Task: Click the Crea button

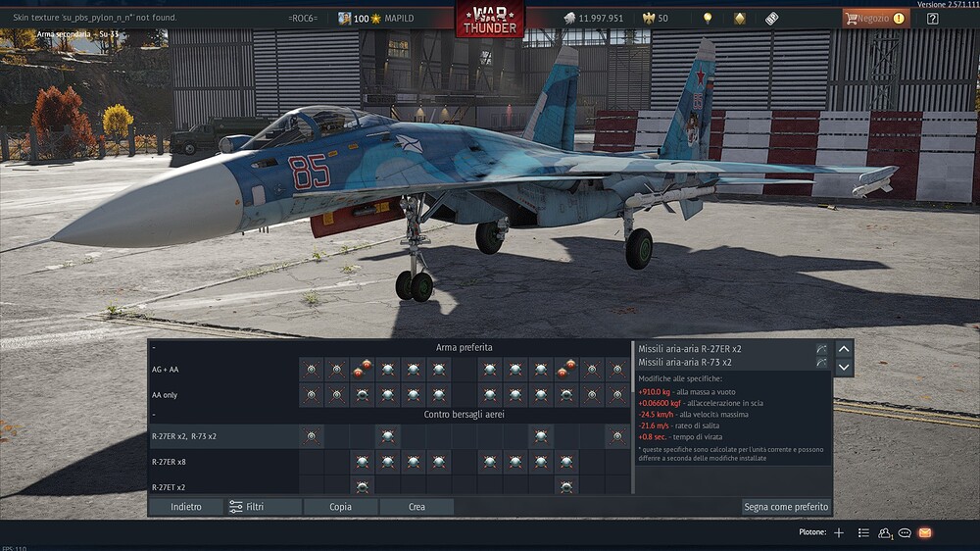Action: click(x=416, y=507)
